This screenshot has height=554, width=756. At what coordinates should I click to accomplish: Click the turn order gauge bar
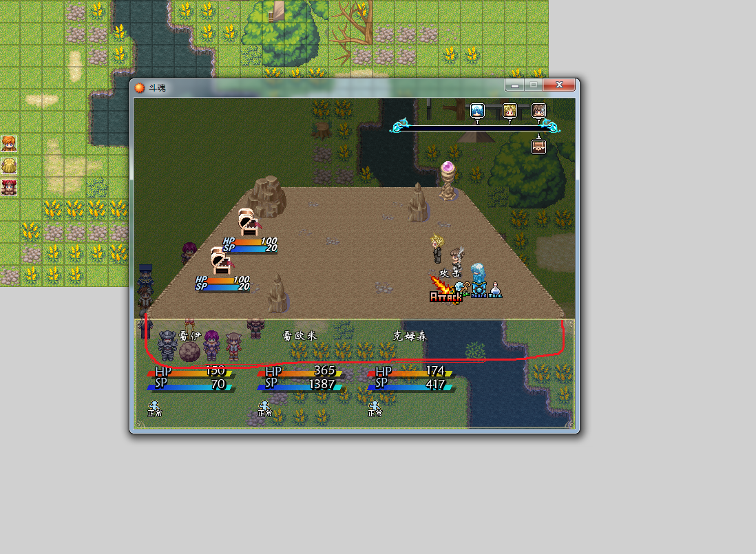(x=475, y=128)
